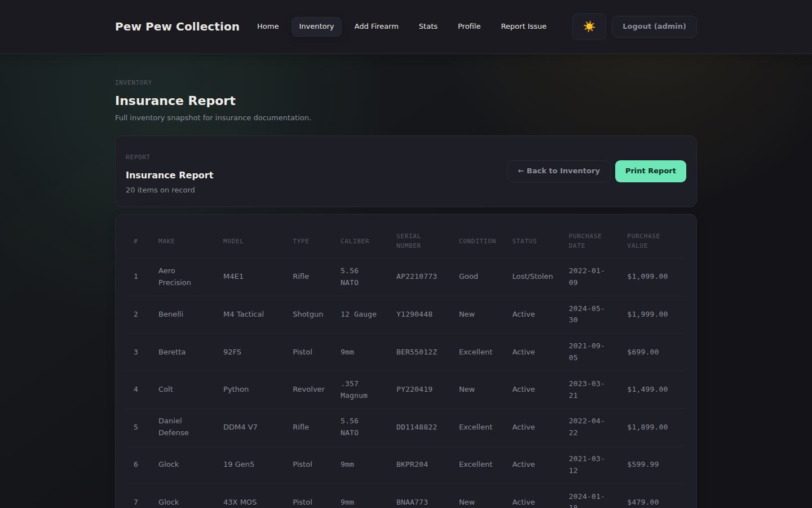The height and width of the screenshot is (508, 812).
Task: Click the 20 items on record text
Action: click(160, 190)
